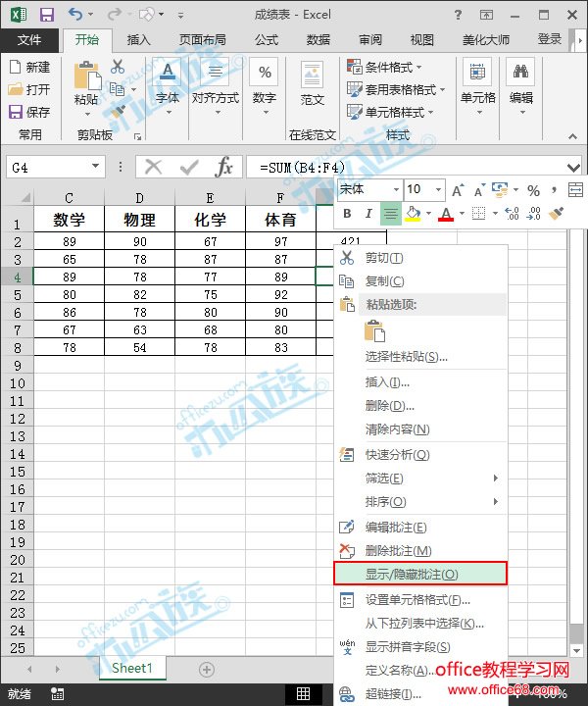Click the 打开 open folder icon

[x=16, y=89]
